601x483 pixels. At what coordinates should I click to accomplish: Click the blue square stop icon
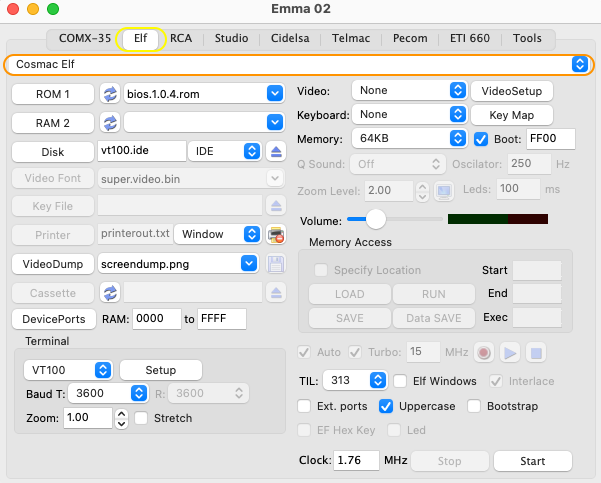[536, 353]
